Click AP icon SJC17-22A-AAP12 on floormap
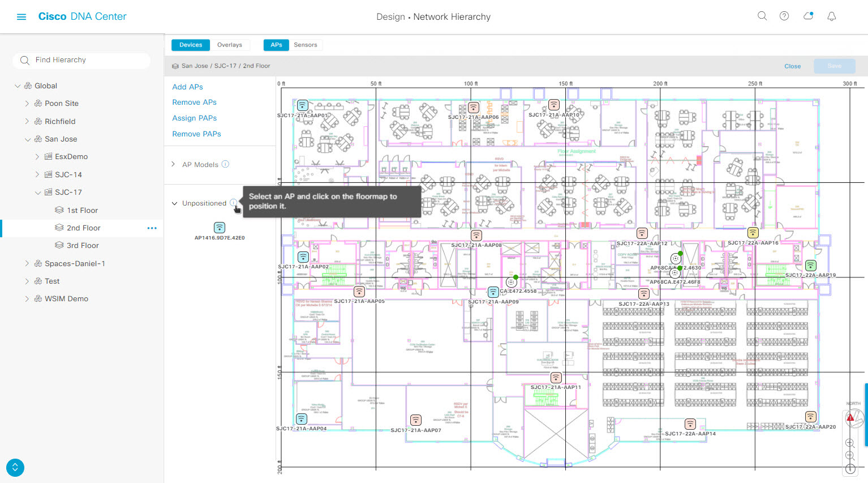The image size is (868, 483). tap(642, 233)
